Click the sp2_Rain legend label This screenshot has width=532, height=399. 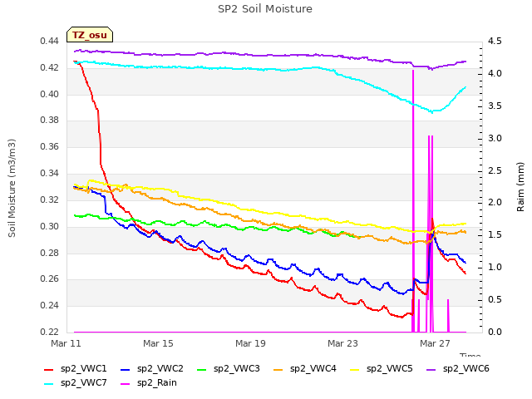[x=157, y=383]
